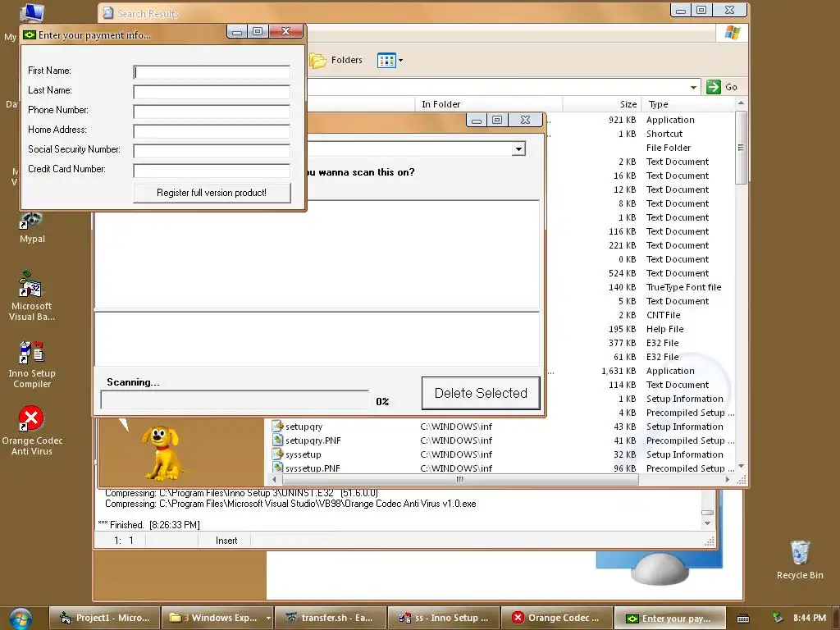This screenshot has width=840, height=630.
Task: Click the 'Insert' status bar entry
Action: (x=226, y=541)
